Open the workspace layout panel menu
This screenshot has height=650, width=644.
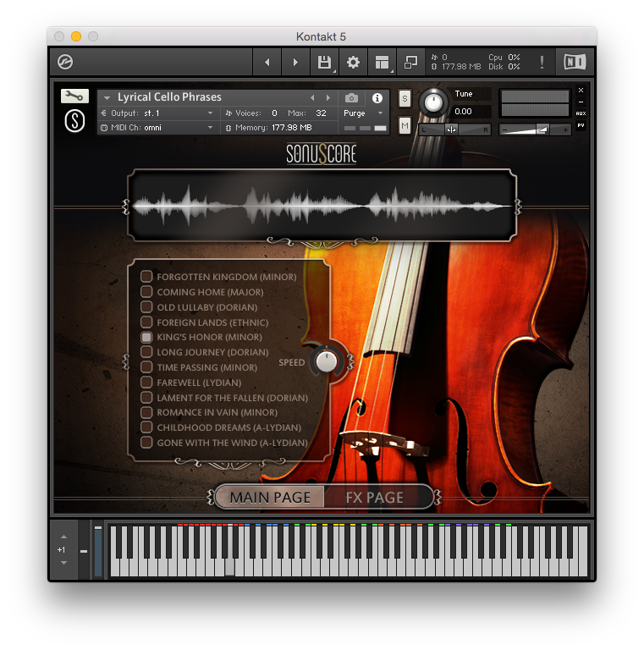pos(382,62)
